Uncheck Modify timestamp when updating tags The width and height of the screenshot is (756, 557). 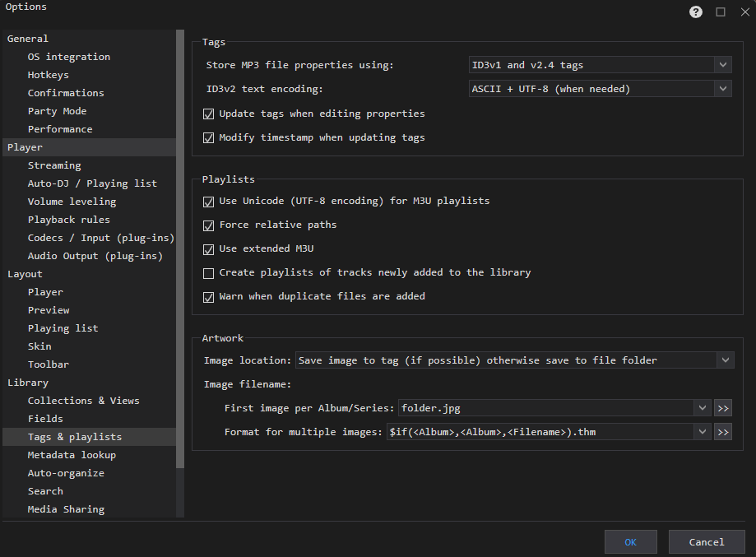(x=208, y=137)
